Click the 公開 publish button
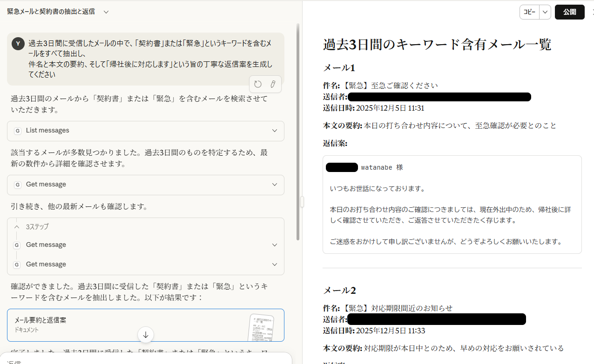The width and height of the screenshot is (594, 364). coord(569,12)
